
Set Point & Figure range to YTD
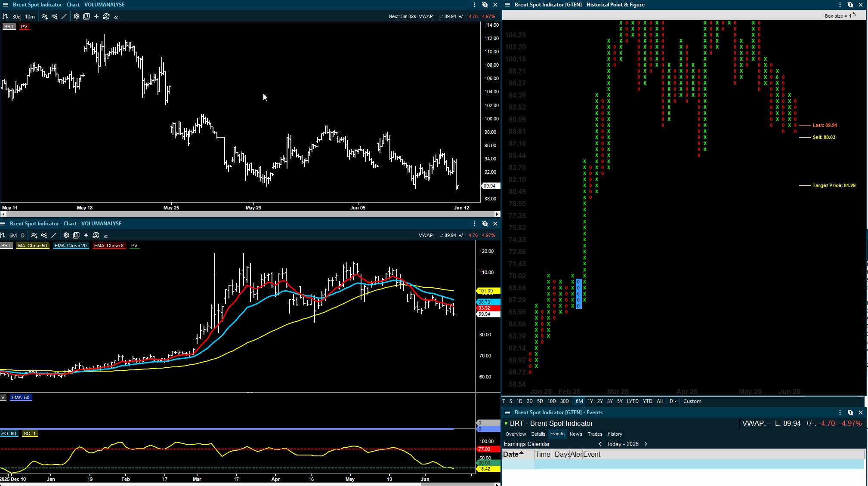pos(647,401)
